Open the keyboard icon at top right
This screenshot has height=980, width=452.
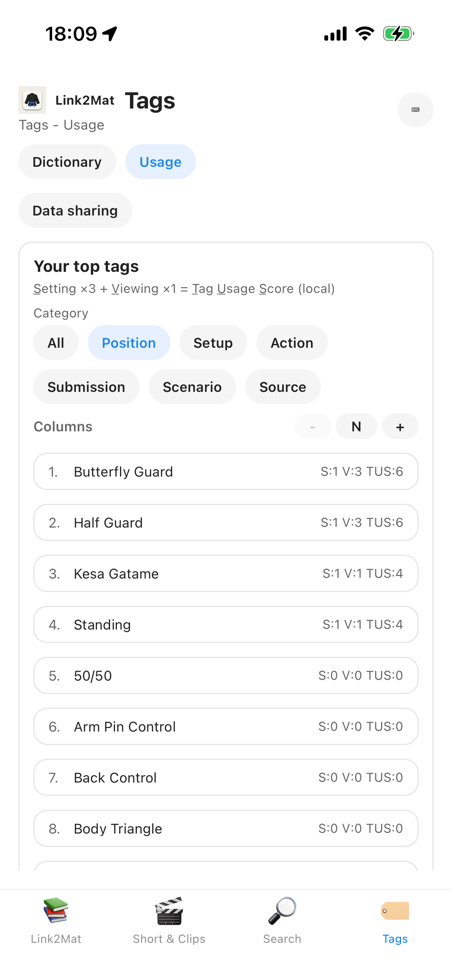click(x=415, y=110)
